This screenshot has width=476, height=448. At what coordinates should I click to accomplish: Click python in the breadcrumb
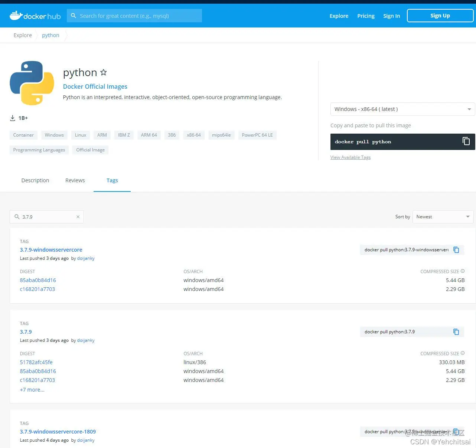pos(50,35)
